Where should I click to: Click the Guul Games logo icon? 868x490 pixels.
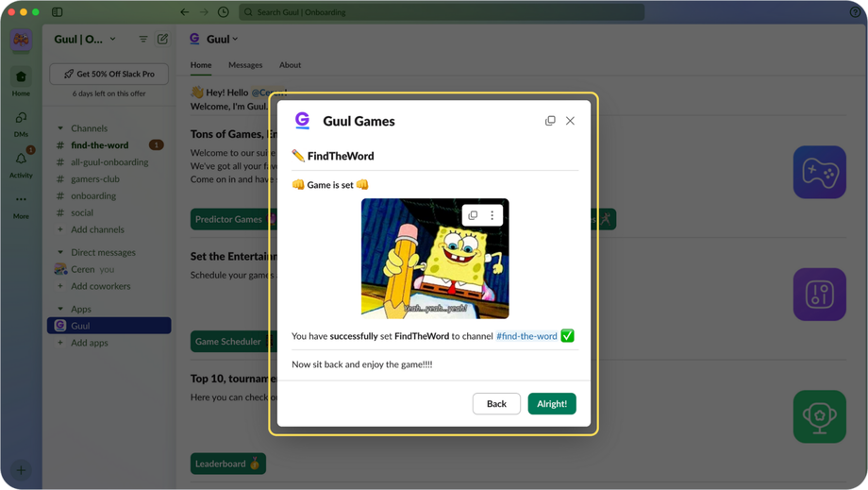coord(302,120)
